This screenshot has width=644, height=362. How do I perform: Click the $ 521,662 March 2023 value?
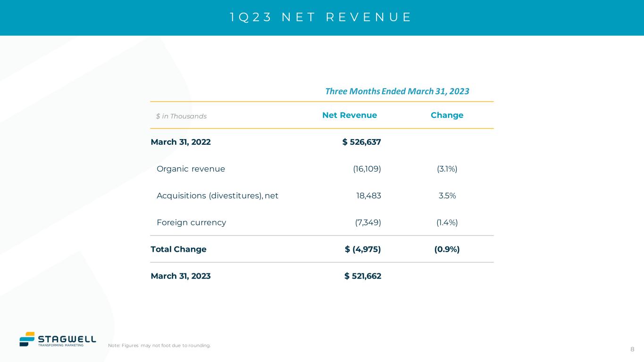[362, 276]
